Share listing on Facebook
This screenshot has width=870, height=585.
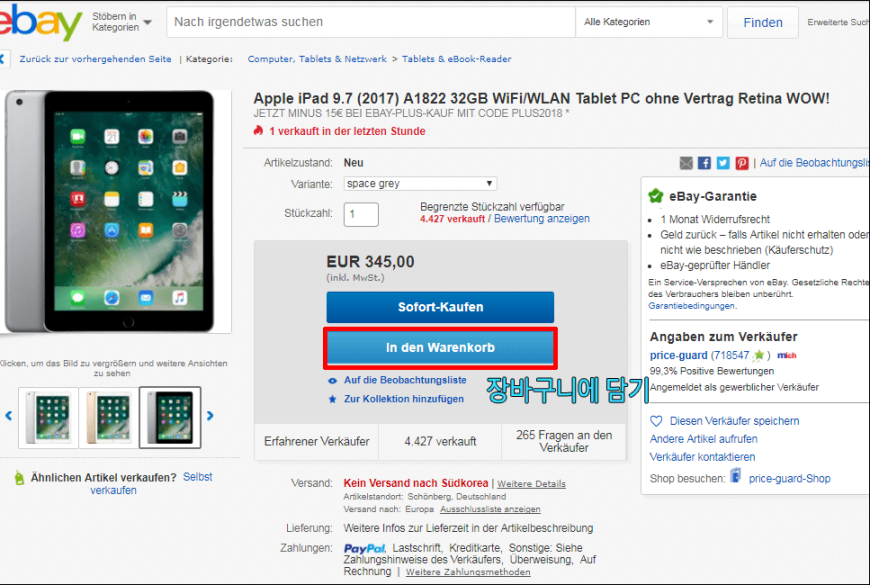click(x=704, y=163)
